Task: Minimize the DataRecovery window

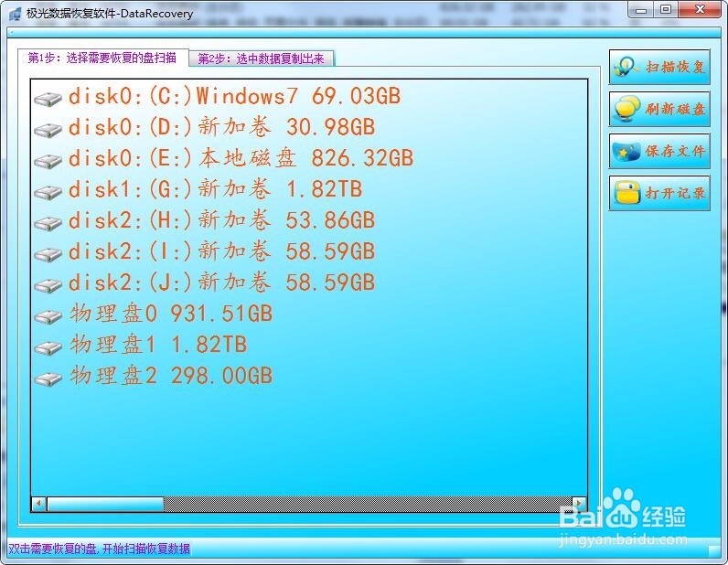Action: click(x=641, y=10)
